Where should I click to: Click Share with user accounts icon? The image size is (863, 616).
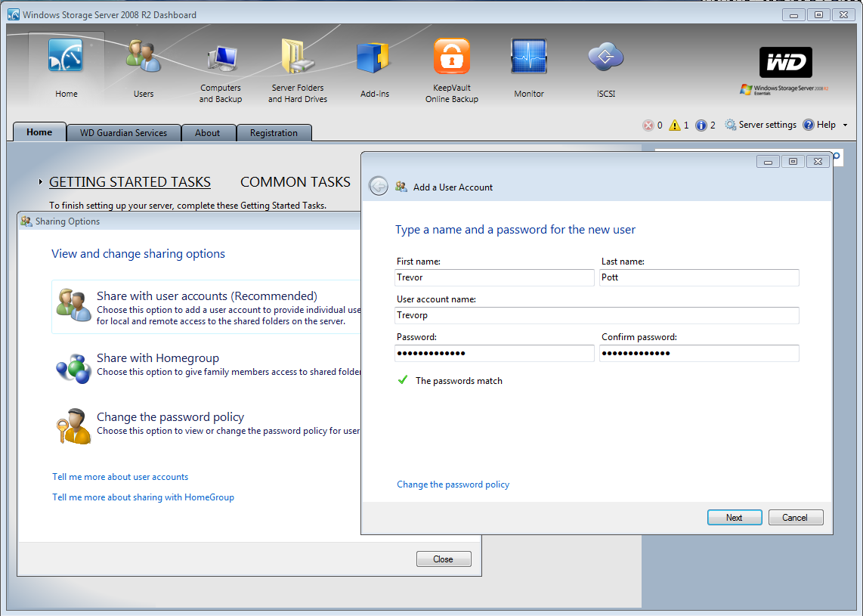(73, 305)
